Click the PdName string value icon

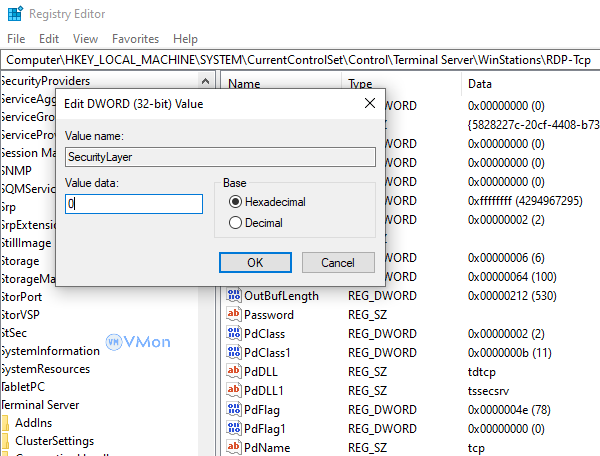pyautogui.click(x=235, y=446)
